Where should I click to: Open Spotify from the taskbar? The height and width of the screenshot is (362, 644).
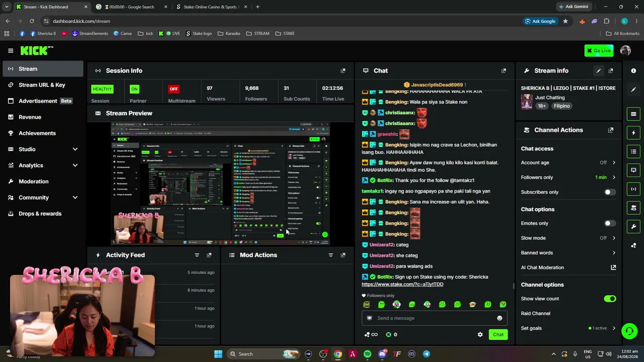click(367, 354)
